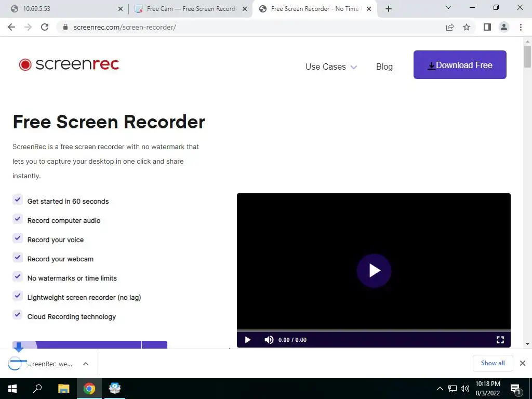Expand the Use Cases dropdown

point(331,67)
